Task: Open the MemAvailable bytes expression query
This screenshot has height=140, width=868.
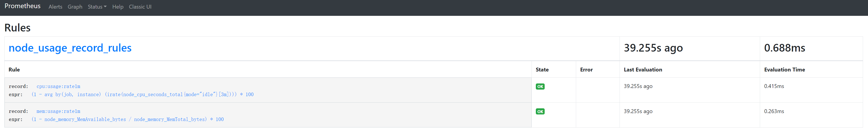Action: coord(128,119)
